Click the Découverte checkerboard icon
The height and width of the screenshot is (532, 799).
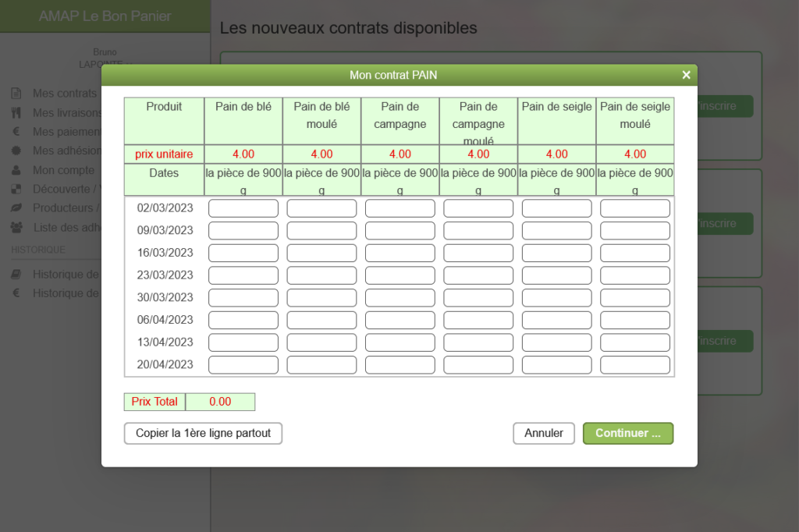pyautogui.click(x=16, y=190)
